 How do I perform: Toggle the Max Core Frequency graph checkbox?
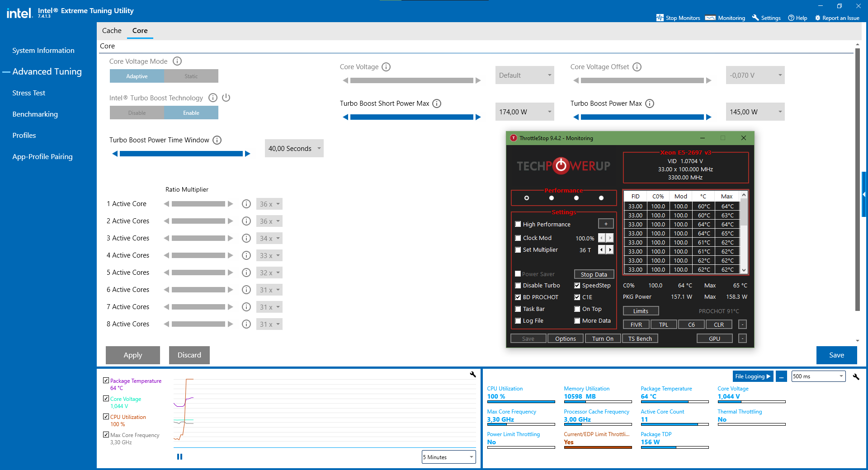pyautogui.click(x=106, y=435)
